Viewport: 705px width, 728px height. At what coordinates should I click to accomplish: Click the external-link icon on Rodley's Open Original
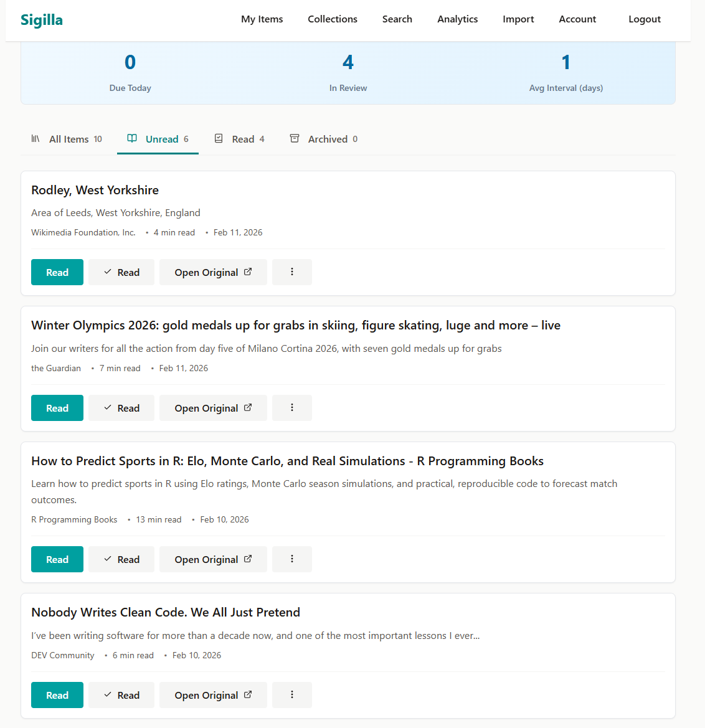click(248, 272)
